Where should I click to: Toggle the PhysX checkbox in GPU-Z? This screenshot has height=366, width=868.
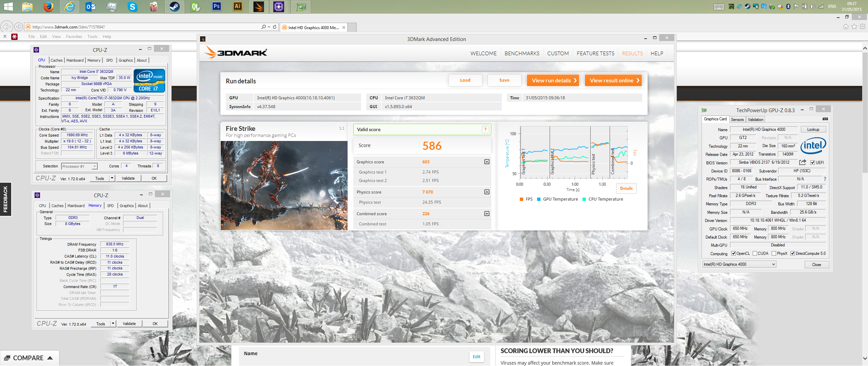pyautogui.click(x=774, y=253)
